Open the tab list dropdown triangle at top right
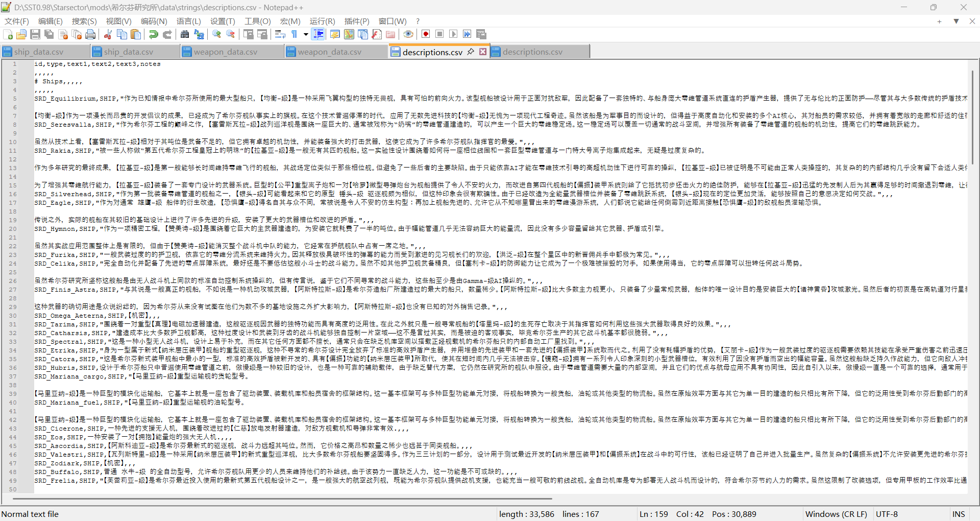 point(956,21)
